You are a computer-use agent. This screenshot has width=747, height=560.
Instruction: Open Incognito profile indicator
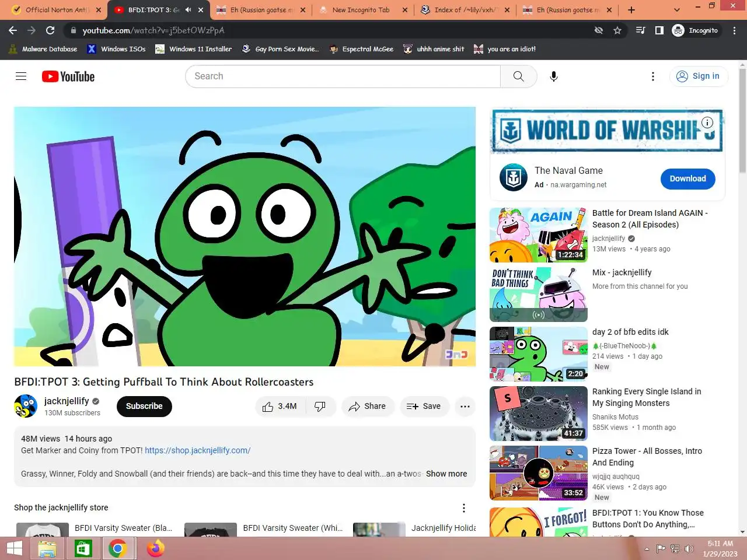[x=696, y=30]
